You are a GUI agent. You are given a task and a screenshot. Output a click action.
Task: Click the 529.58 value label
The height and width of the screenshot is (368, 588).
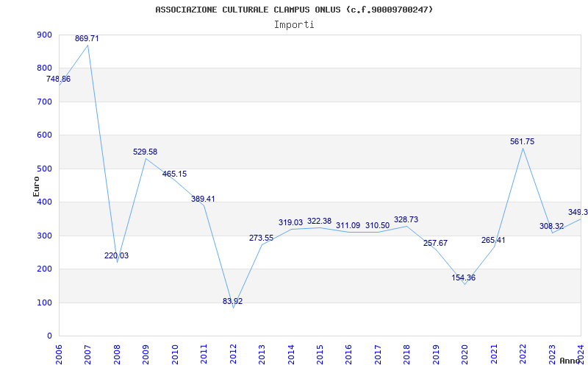pos(145,152)
